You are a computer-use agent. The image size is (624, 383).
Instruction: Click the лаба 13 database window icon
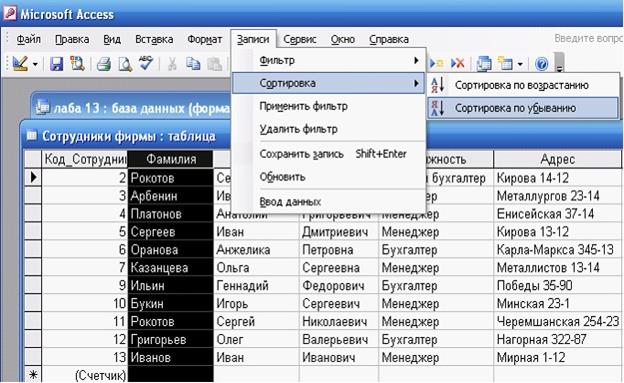42,107
